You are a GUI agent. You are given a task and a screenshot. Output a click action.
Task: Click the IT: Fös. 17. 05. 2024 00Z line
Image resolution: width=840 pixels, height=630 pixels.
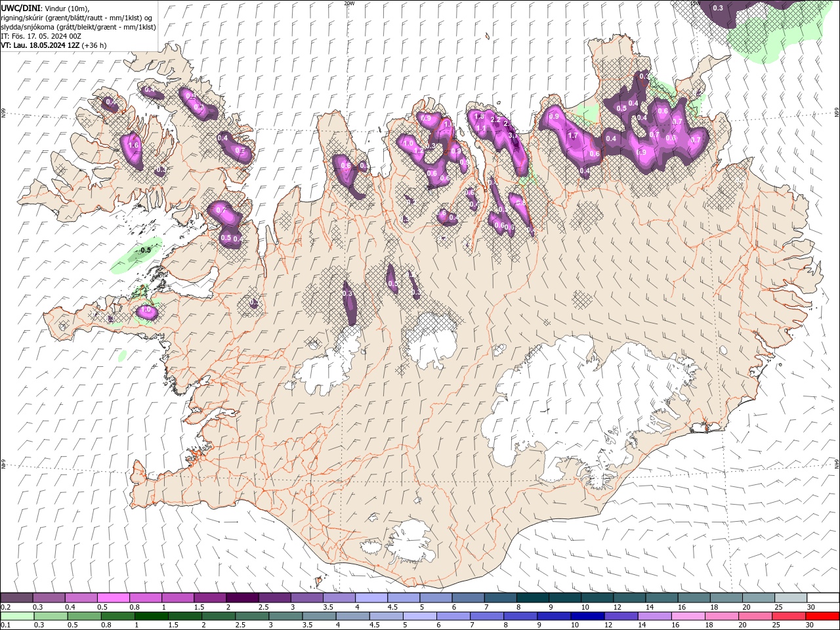coord(41,36)
